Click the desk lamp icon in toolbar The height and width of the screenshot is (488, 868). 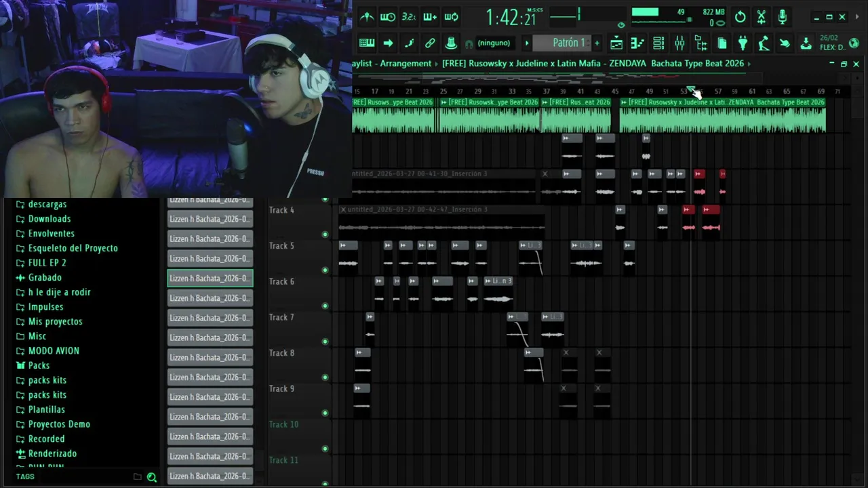coord(764,43)
